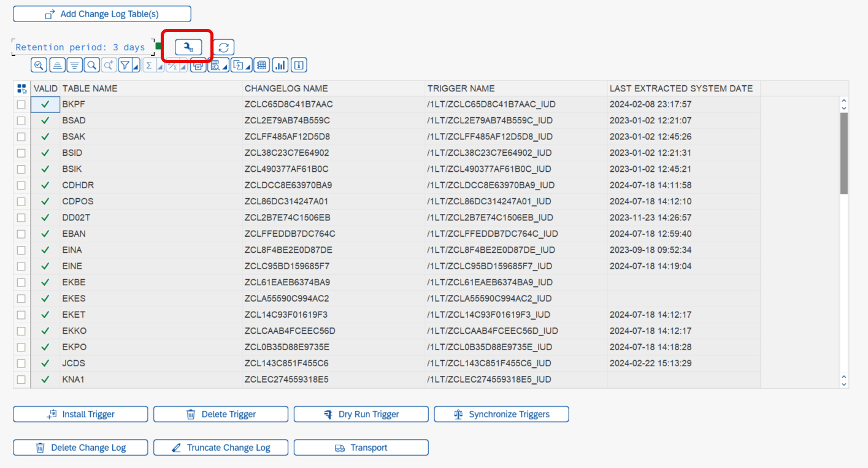Show the bar chart graphic icon
The image size is (868, 468).
tap(280, 65)
